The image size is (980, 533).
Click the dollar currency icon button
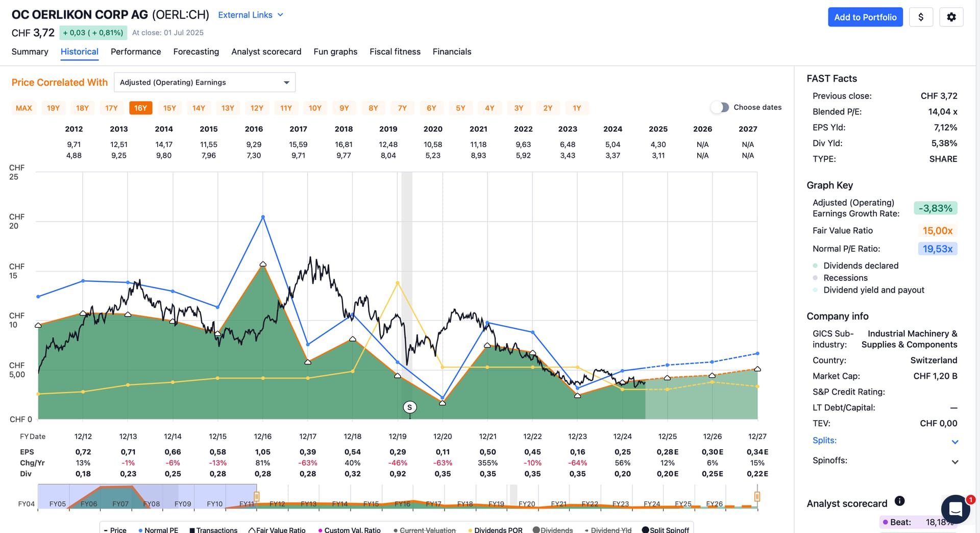(x=921, y=17)
